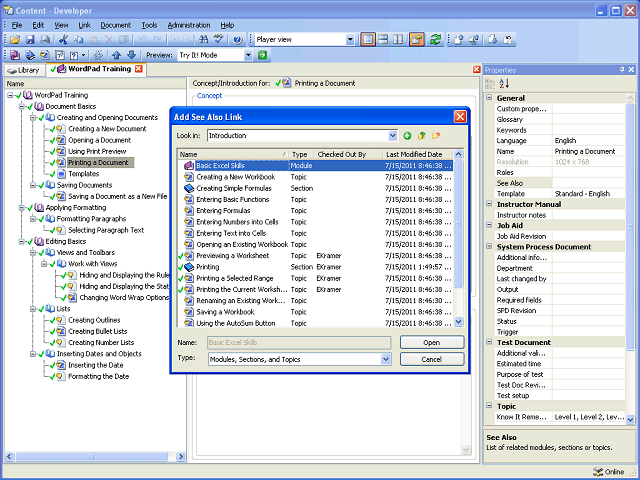Viewport: 640px width, 480px height.
Task: Pin the Properties panel with the pushpin icon
Action: 621,70
